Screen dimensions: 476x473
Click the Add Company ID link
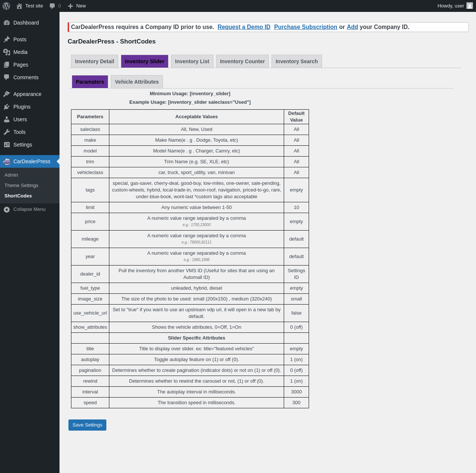click(353, 27)
